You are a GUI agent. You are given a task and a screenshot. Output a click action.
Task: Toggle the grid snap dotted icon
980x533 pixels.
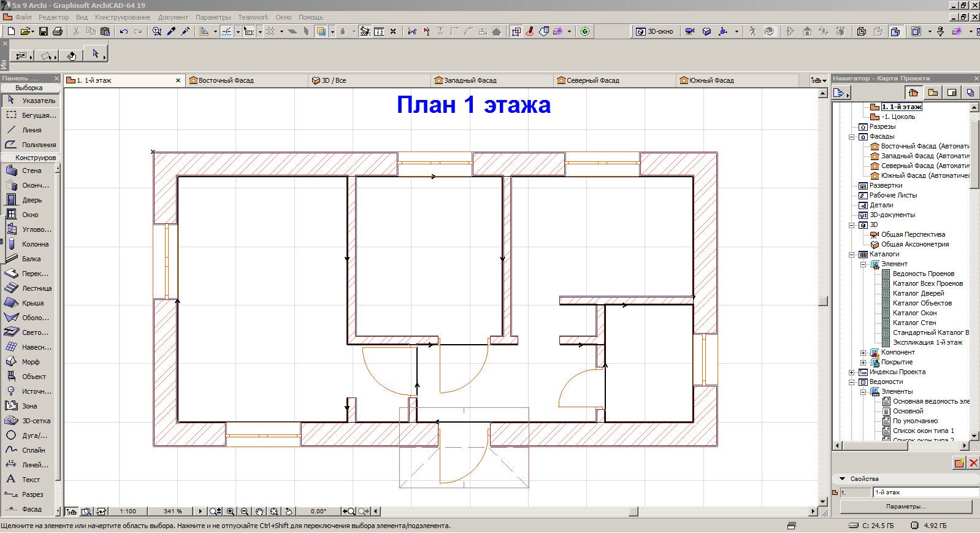click(270, 31)
